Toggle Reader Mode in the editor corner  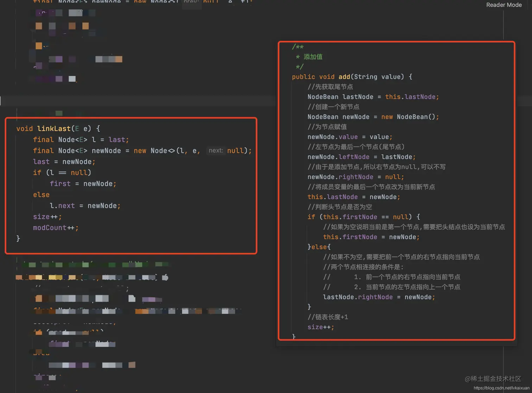pyautogui.click(x=504, y=5)
